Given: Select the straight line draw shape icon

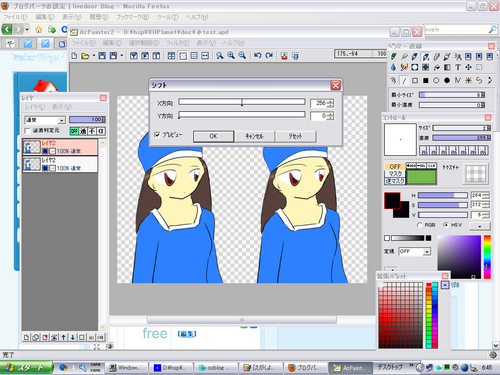Looking at the screenshot, I should point(404,80).
